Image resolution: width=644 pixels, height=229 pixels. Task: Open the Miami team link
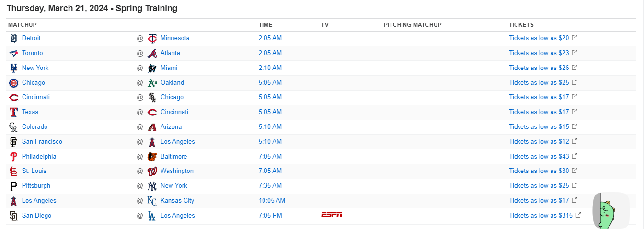169,68
